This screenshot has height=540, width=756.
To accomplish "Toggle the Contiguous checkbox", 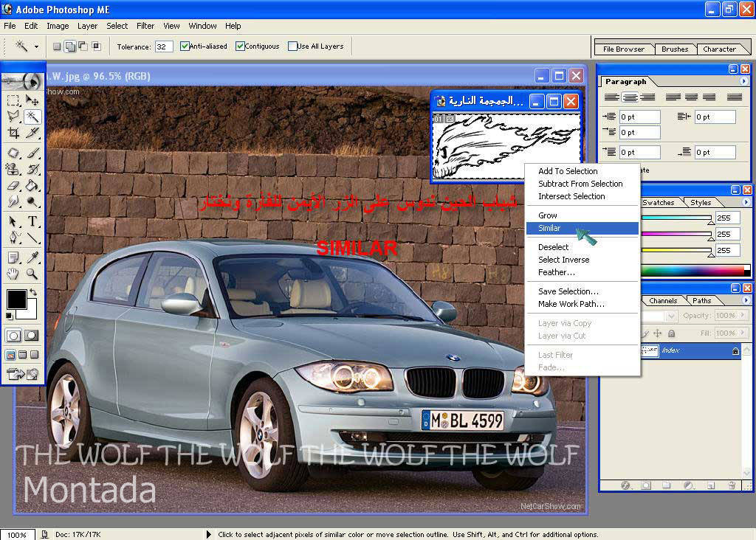I will click(x=240, y=46).
